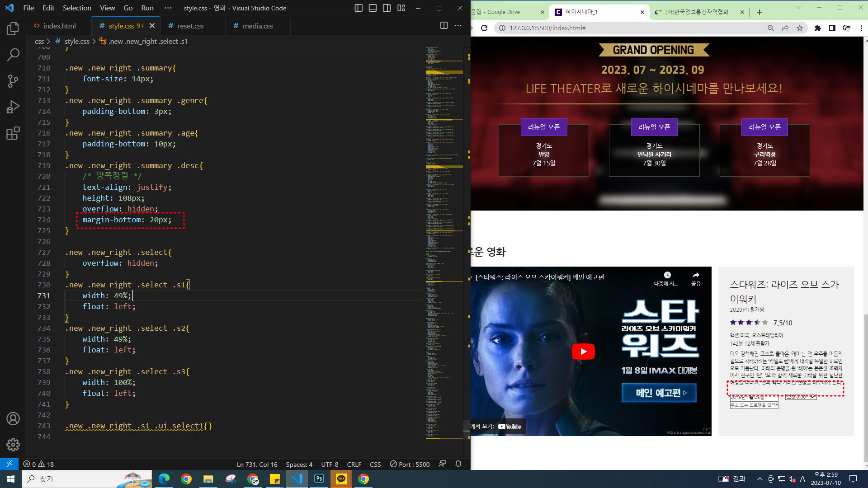Screen dimensions: 868x488
Task: Open the Manage gear icon
Action: pos(13,445)
